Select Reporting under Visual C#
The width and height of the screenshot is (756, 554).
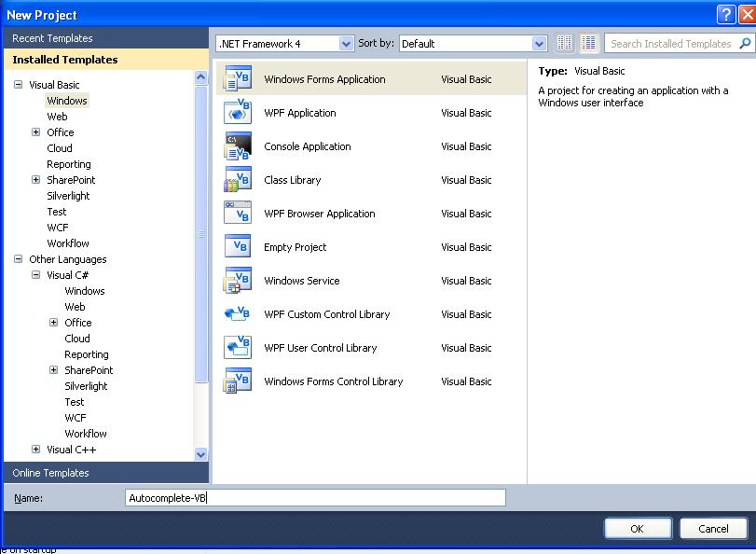[87, 354]
